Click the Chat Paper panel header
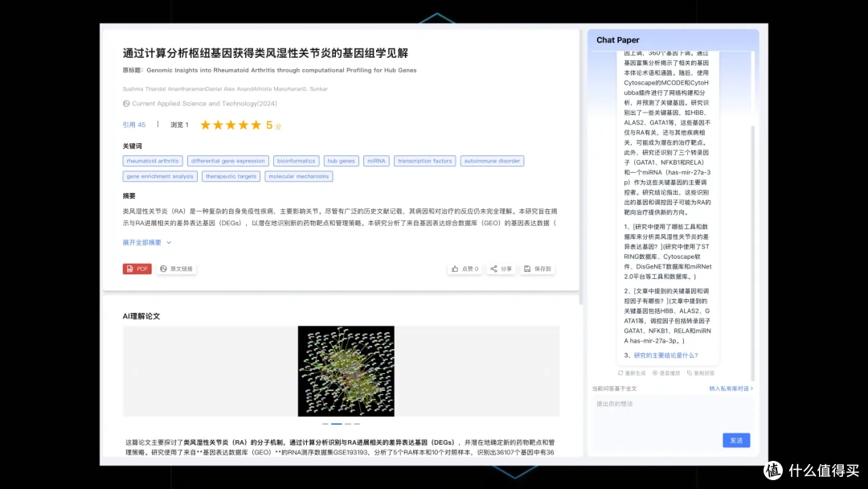Screen dimensions: 868x489 (x=674, y=40)
